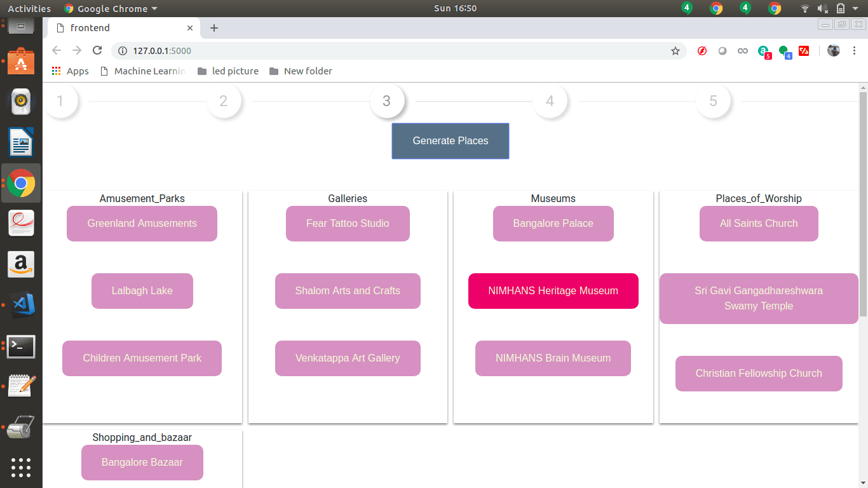This screenshot has height=488, width=868.
Task: Go back in Chrome
Action: (x=57, y=51)
